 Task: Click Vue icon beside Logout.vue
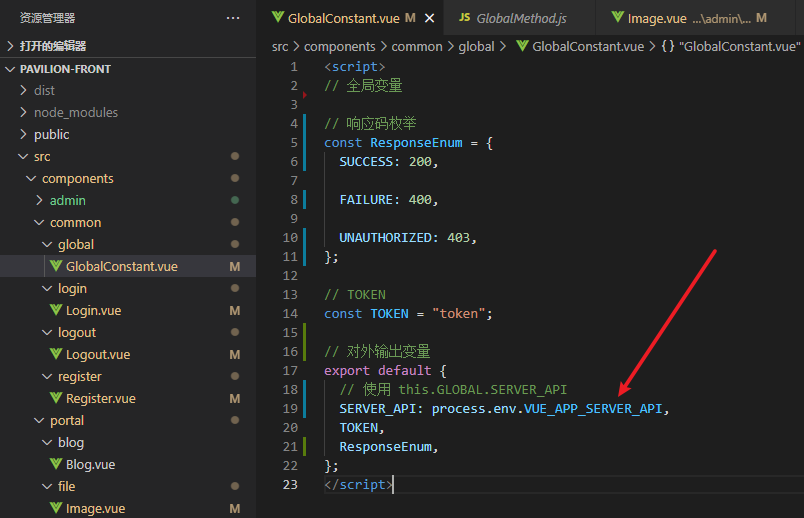click(56, 353)
